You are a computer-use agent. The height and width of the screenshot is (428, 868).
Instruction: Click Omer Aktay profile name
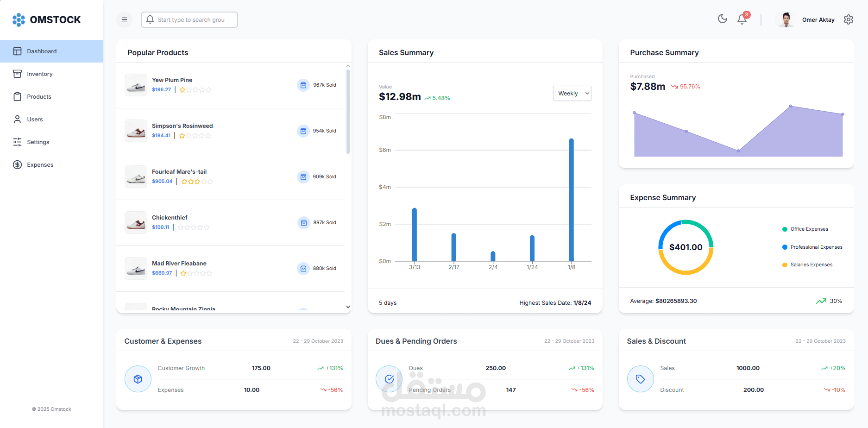pos(818,20)
